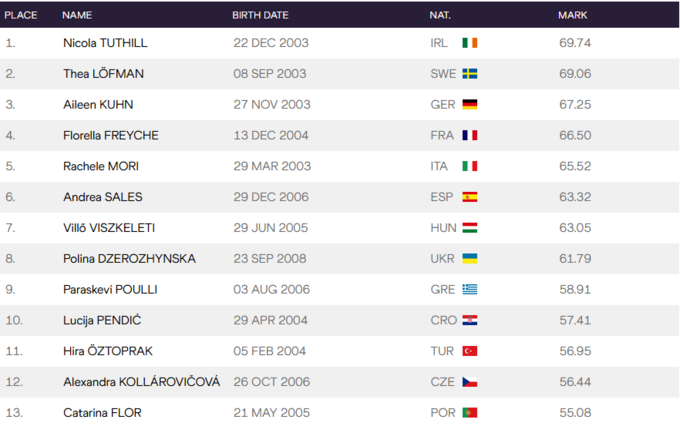Click the Ukraine flag icon
Image resolution: width=680 pixels, height=433 pixels.
click(x=469, y=259)
